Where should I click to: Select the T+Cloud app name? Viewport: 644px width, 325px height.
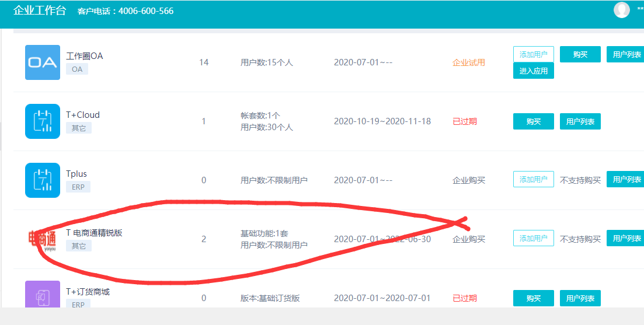pos(83,115)
